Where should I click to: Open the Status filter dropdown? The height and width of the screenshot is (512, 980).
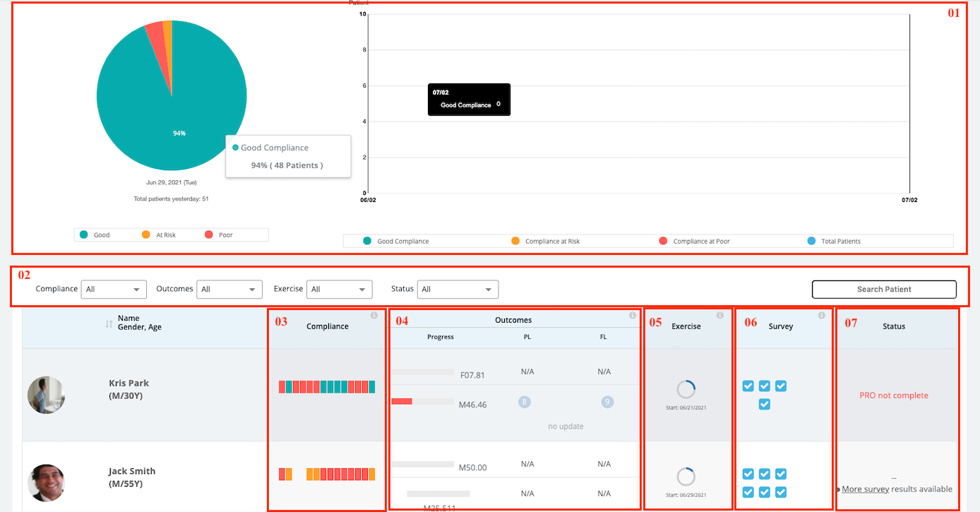(458, 289)
